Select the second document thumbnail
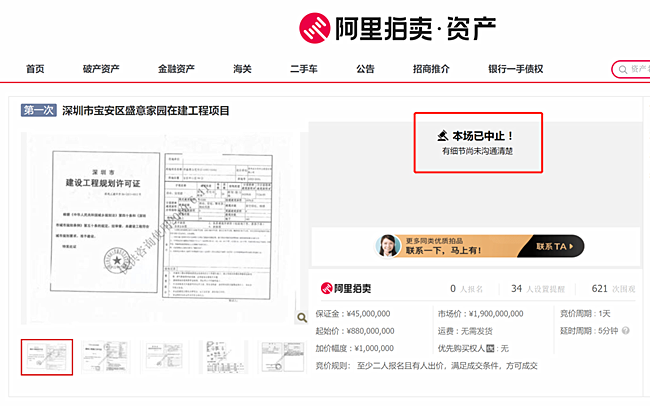 [x=105, y=357]
